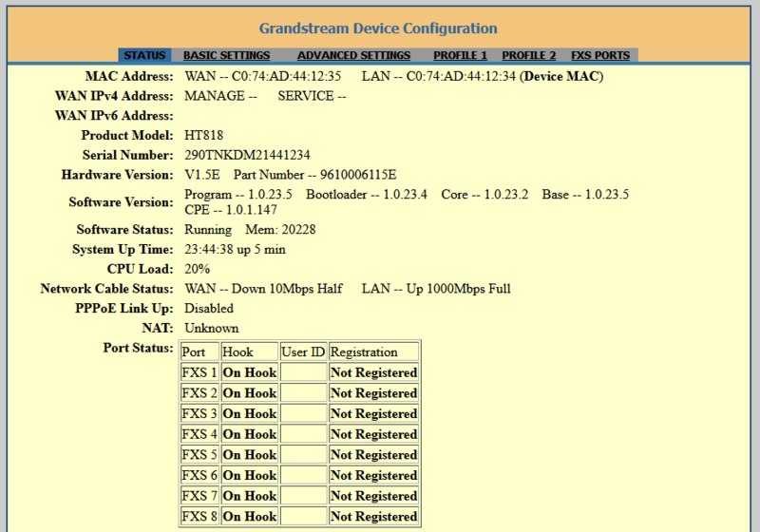This screenshot has width=760, height=532.
Task: Click Not Registered for FXS 2
Action: click(x=373, y=393)
